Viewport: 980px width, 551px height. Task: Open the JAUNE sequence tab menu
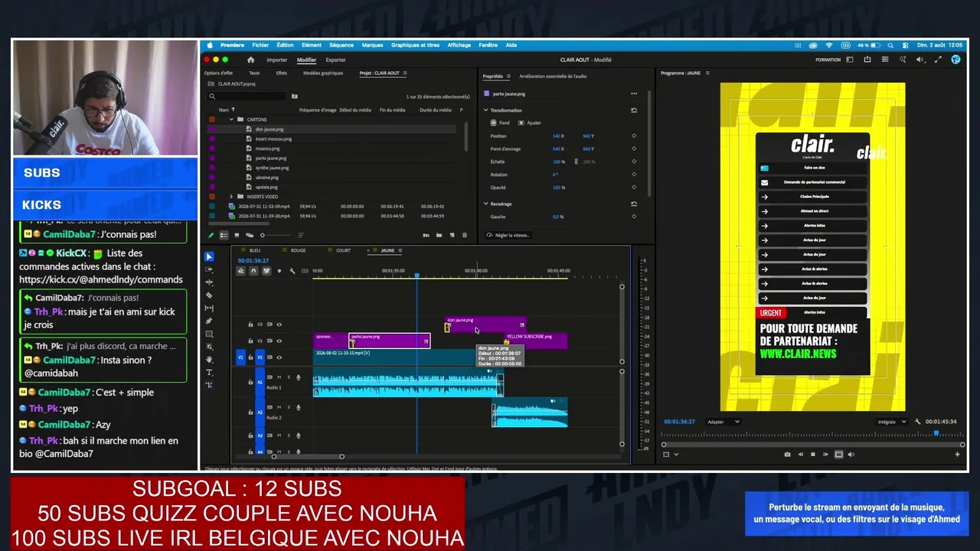click(401, 250)
